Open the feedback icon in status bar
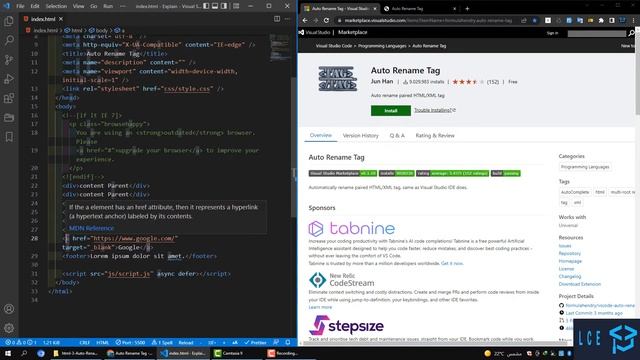Viewport: 640px width, 360px height. tap(276, 342)
